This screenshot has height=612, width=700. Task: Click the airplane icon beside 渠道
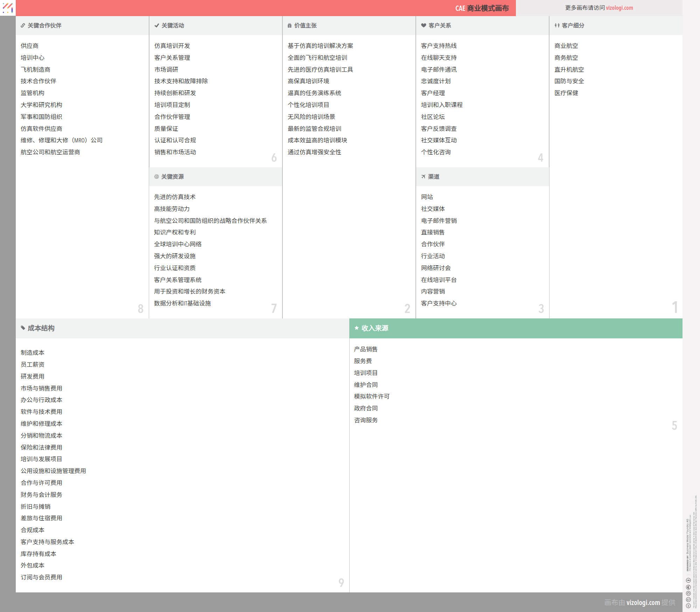(x=423, y=177)
